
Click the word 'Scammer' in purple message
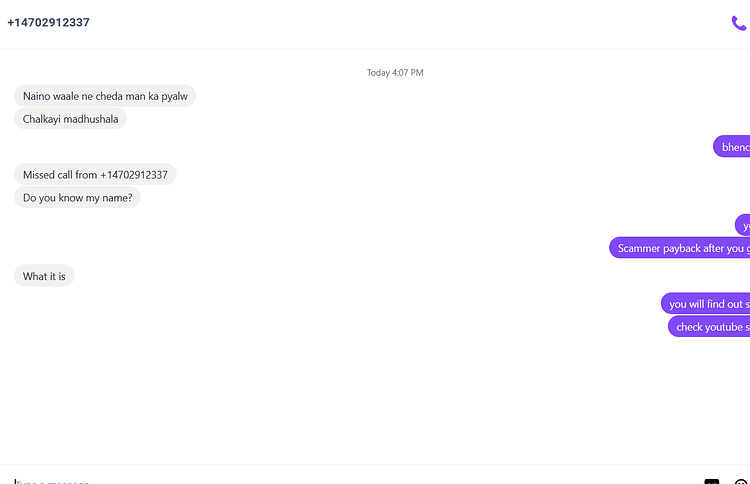[639, 248]
